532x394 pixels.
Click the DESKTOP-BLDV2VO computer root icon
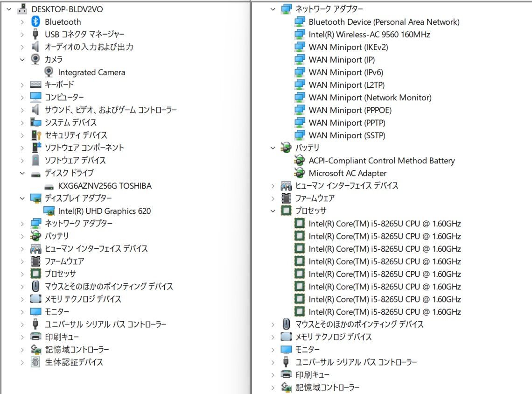pos(22,9)
